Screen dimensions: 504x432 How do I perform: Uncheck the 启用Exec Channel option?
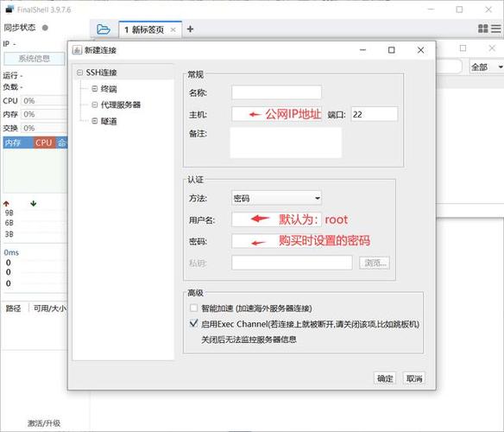(x=193, y=323)
